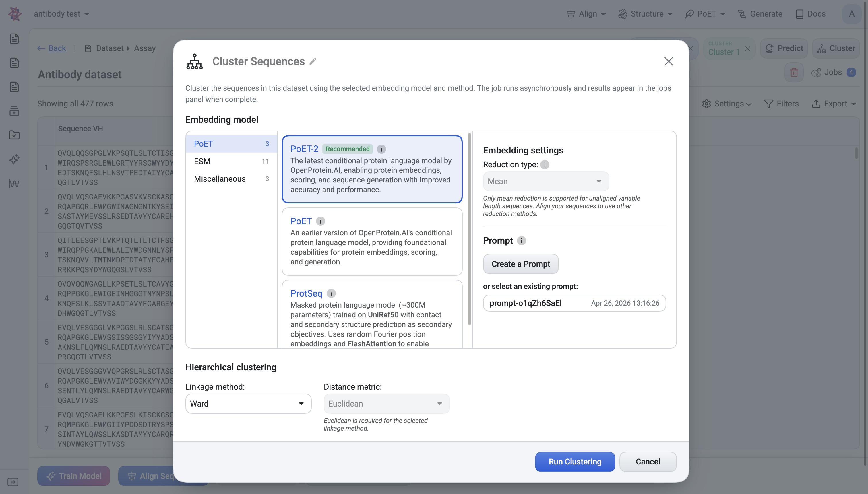Screen dimensions: 868x494
Task: Click the back arrow icon
Action: 41,48
